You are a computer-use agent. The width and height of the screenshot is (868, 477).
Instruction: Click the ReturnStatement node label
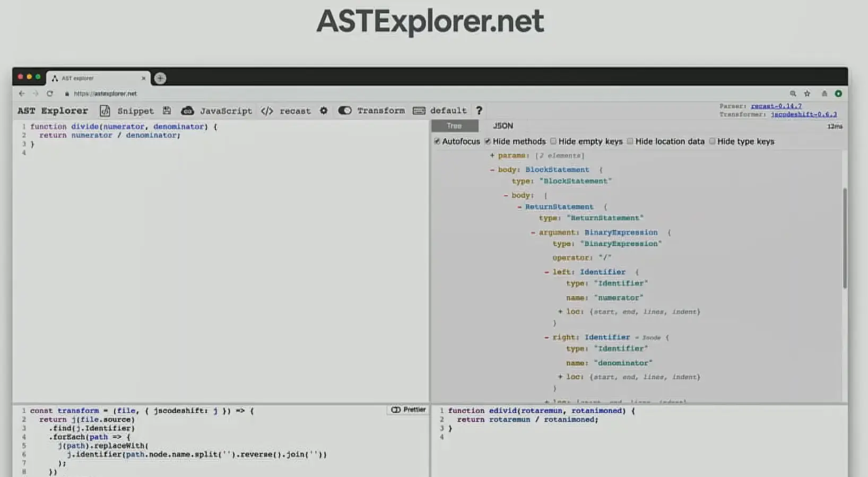click(x=559, y=207)
